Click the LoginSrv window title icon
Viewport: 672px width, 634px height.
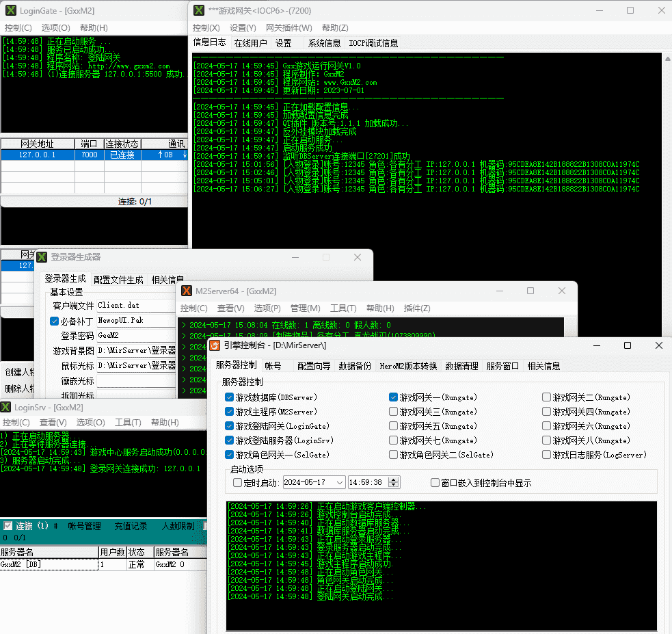[x=6, y=407]
